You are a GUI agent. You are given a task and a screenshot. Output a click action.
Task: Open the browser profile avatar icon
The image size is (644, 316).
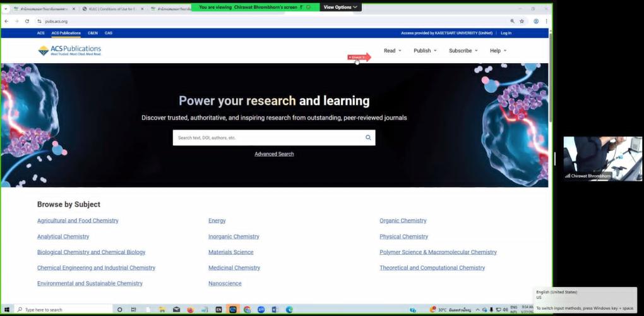[x=536, y=21]
